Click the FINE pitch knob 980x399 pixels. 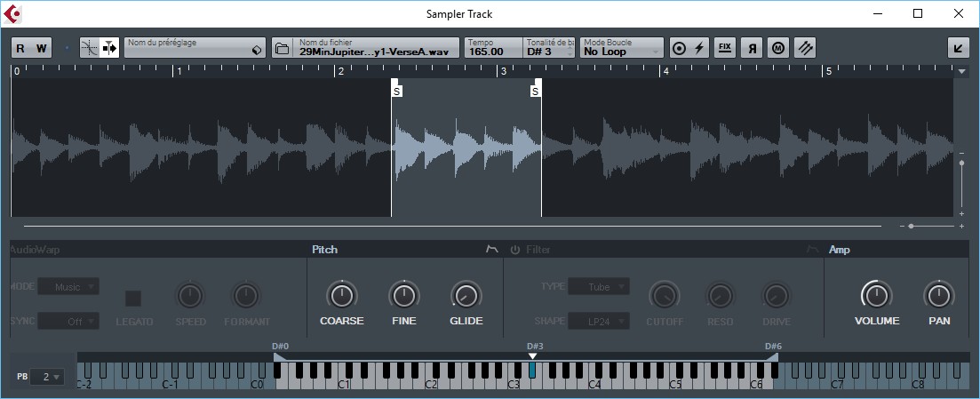pyautogui.click(x=403, y=296)
